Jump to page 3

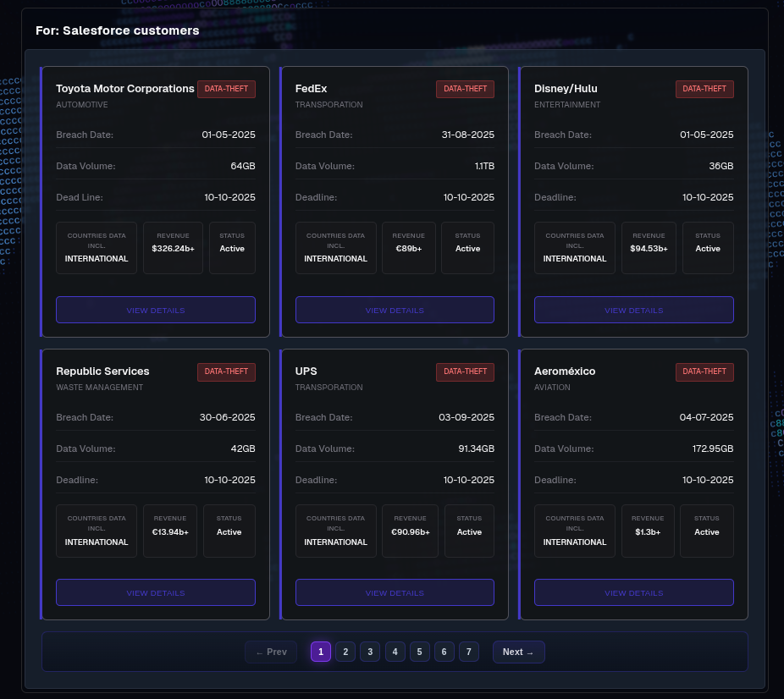(369, 652)
